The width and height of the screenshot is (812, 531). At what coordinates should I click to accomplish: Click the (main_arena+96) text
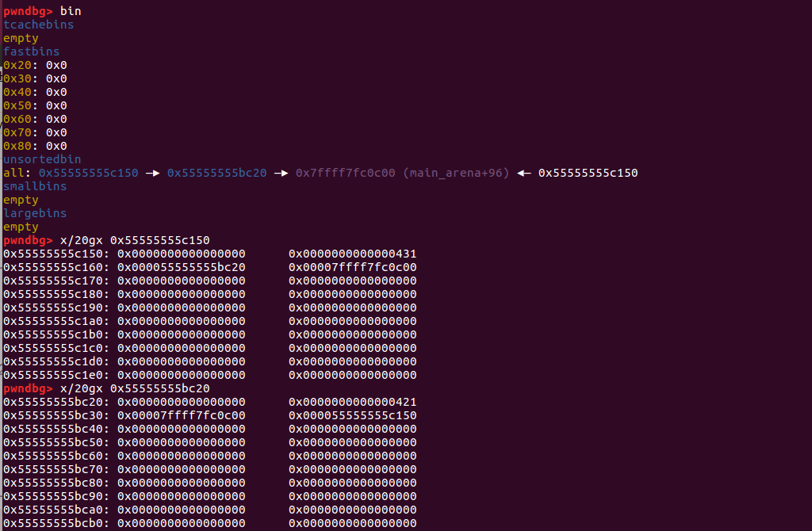click(x=456, y=173)
